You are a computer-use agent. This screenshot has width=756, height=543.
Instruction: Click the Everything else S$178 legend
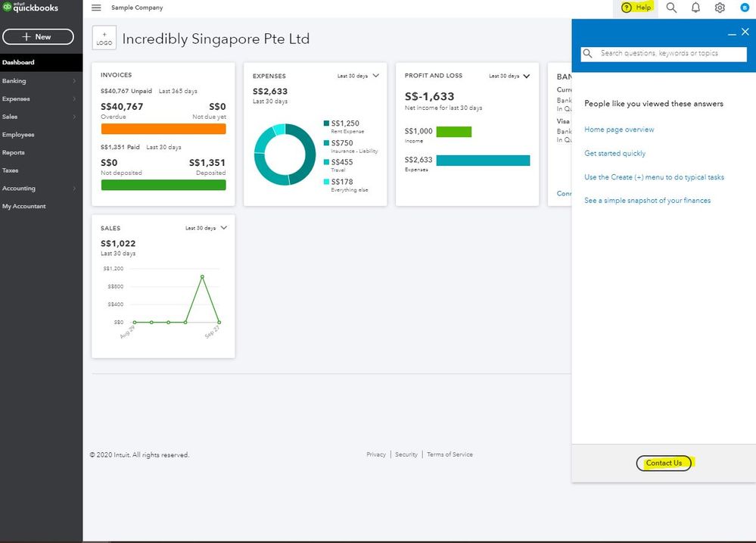(346, 186)
